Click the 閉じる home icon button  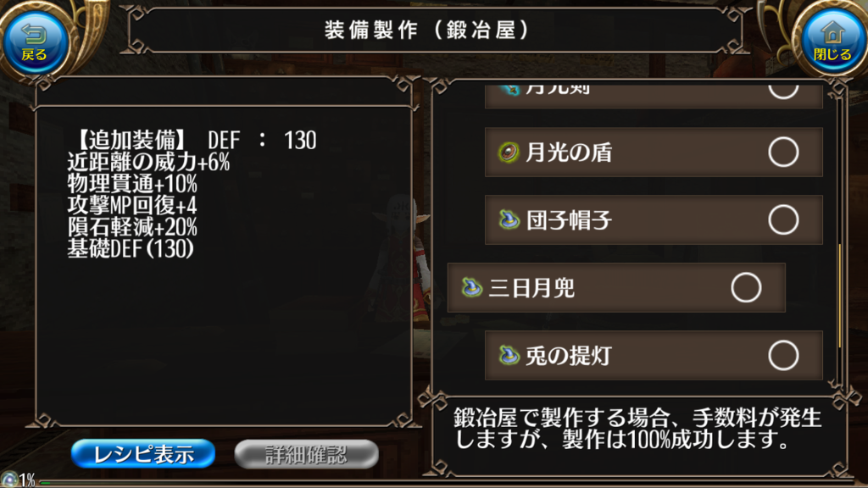[832, 43]
